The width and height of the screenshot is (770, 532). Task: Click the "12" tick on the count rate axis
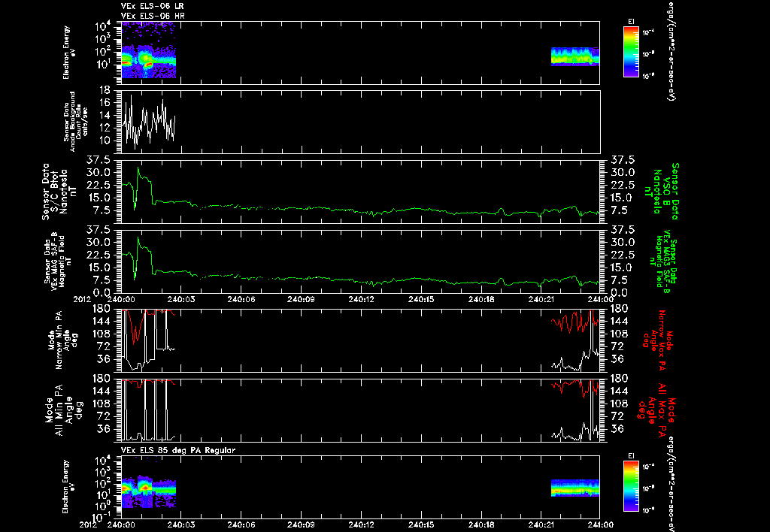[x=104, y=128]
